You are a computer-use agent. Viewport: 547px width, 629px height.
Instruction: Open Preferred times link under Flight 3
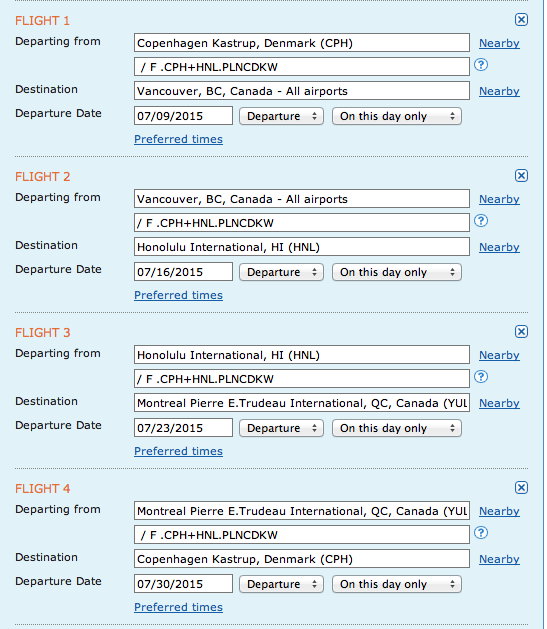178,451
